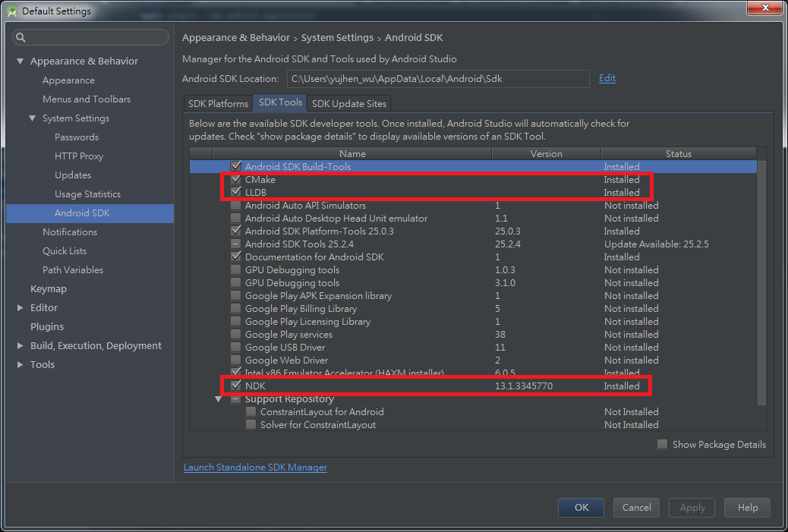Select Plugins in settings tree
Viewport: 788px width, 532px height.
[x=47, y=326]
